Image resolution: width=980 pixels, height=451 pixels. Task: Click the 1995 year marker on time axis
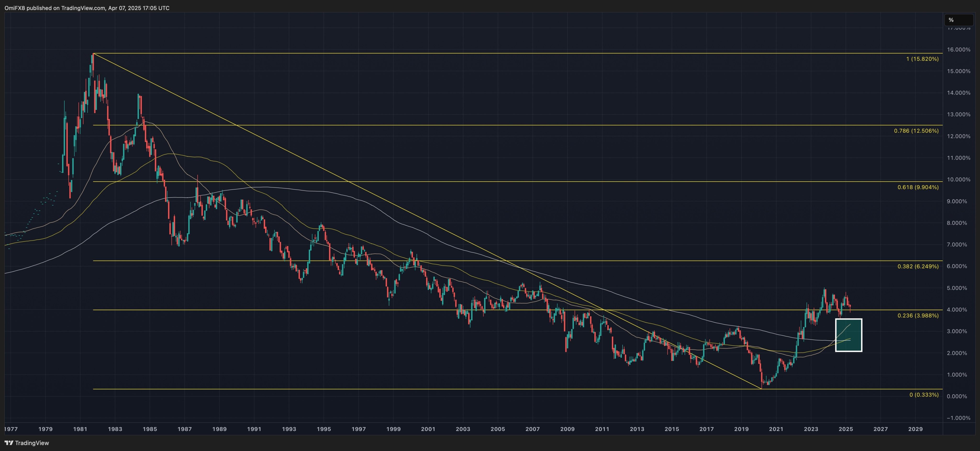pyautogui.click(x=324, y=429)
